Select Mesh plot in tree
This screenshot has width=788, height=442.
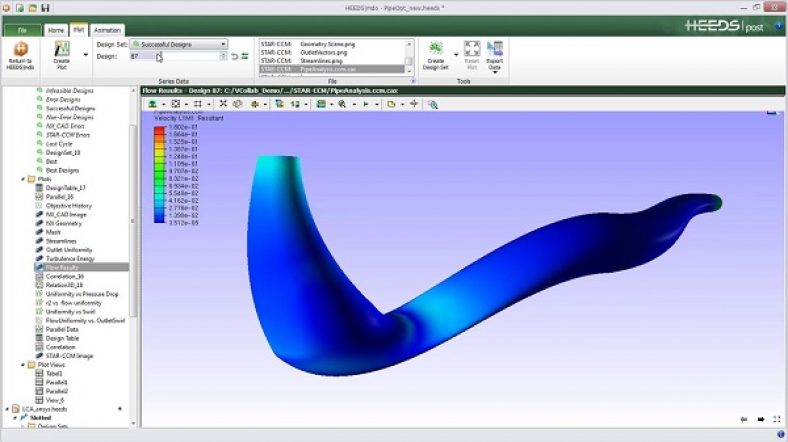coord(53,232)
